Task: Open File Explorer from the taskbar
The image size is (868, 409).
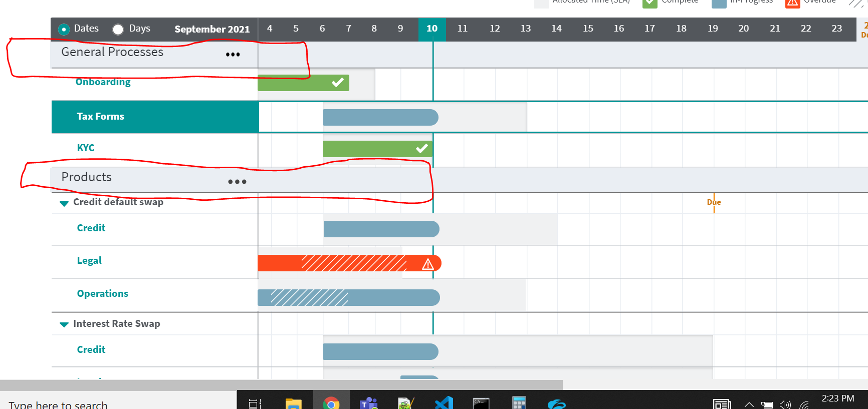Action: click(293, 403)
